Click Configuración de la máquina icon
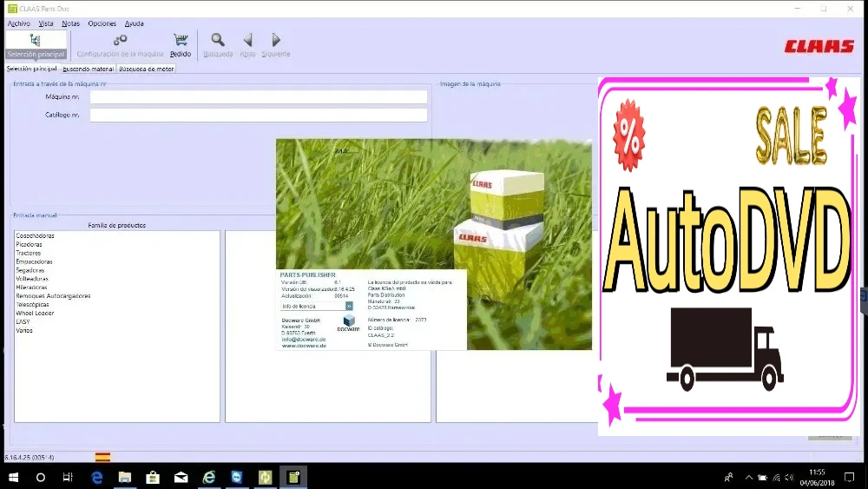The width and height of the screenshot is (868, 489). [x=120, y=41]
